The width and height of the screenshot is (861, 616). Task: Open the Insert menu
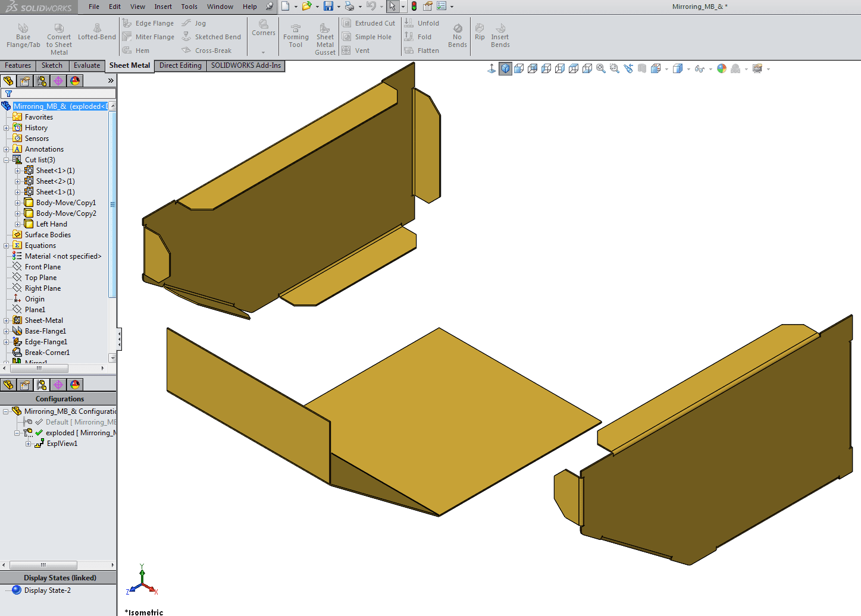(x=163, y=7)
